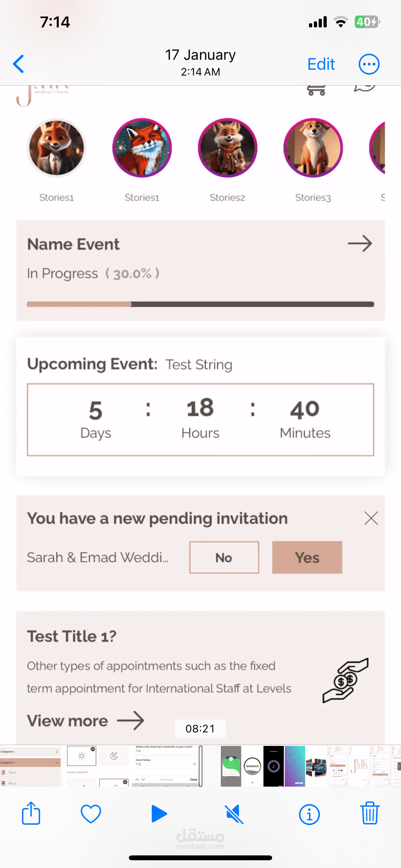Accept the invitation with Yes
This screenshot has height=868, width=401.
(307, 557)
